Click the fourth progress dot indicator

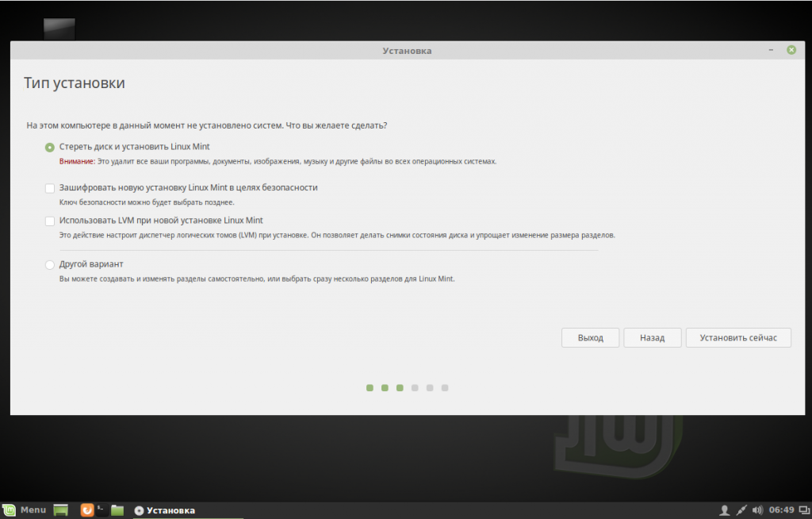(415, 388)
